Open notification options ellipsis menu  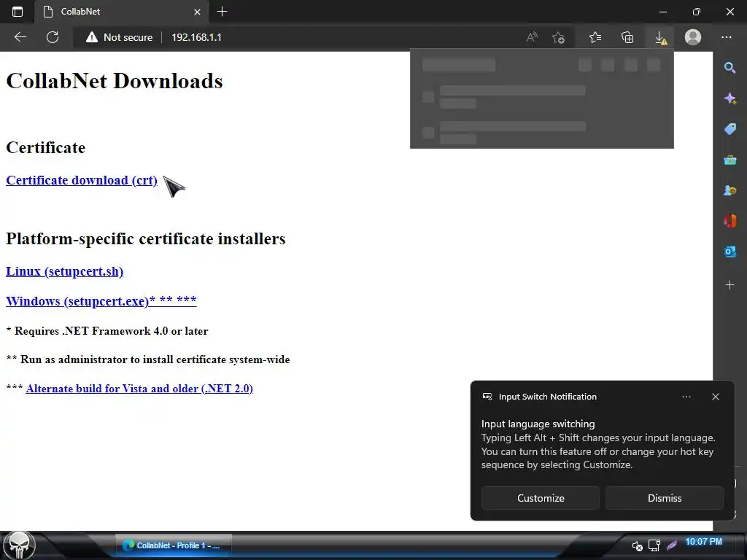686,397
